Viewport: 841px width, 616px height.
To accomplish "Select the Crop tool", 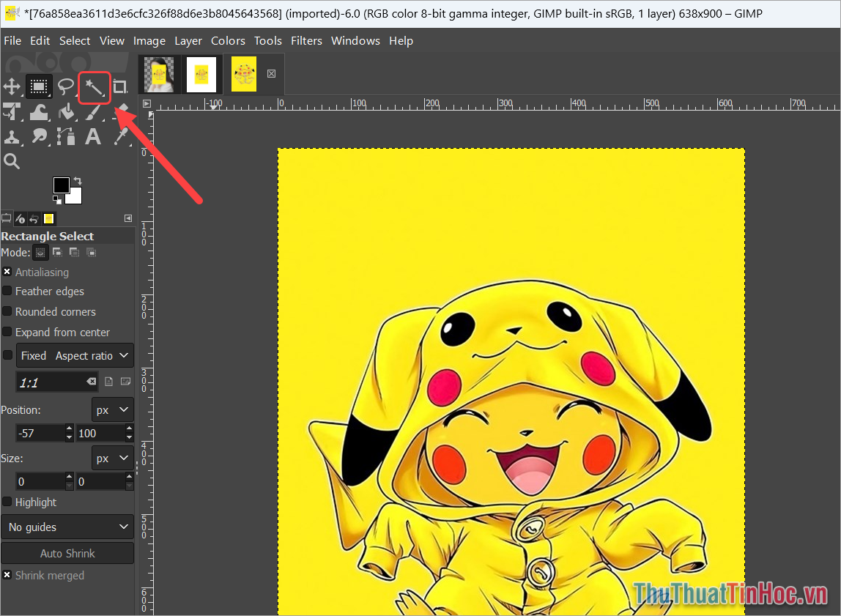I will click(x=120, y=86).
